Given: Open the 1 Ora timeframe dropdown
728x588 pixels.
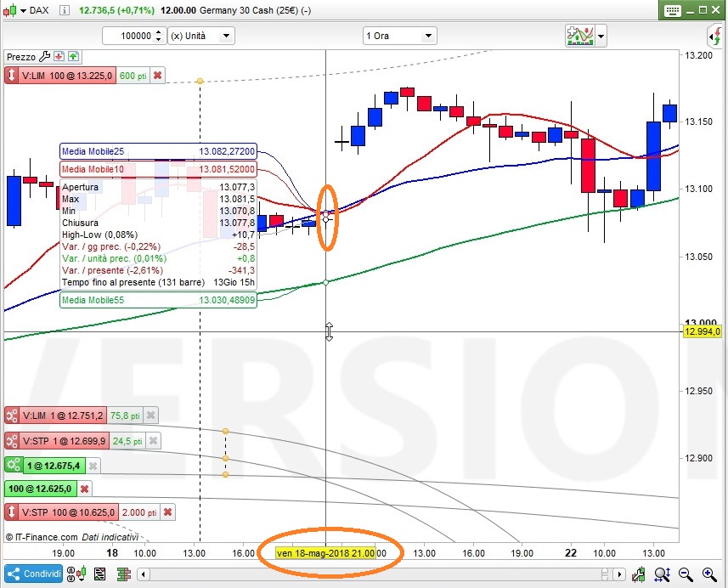Looking at the screenshot, I should click(399, 36).
